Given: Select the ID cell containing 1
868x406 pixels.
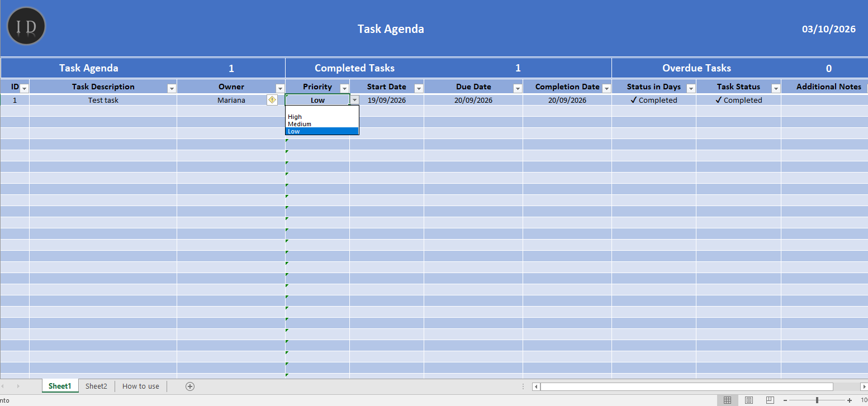Looking at the screenshot, I should pyautogui.click(x=15, y=101).
